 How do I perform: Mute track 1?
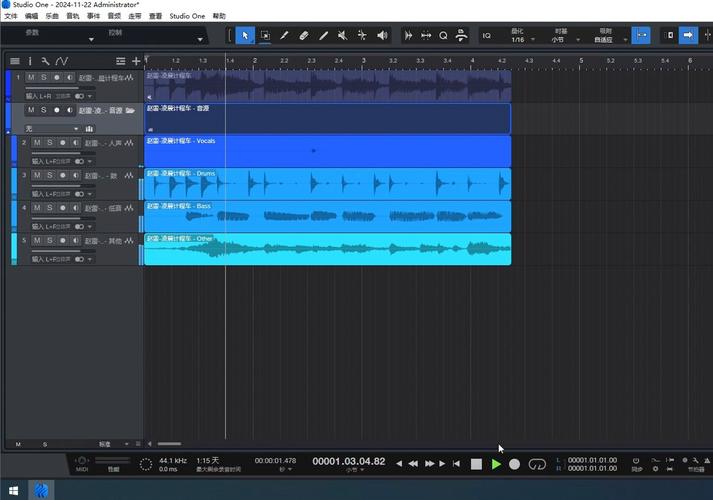click(x=31, y=77)
